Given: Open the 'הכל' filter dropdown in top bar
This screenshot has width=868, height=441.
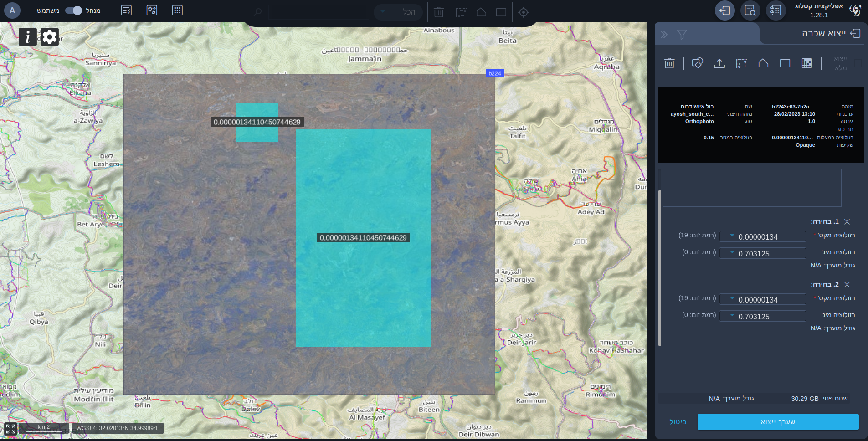Looking at the screenshot, I should point(398,12).
